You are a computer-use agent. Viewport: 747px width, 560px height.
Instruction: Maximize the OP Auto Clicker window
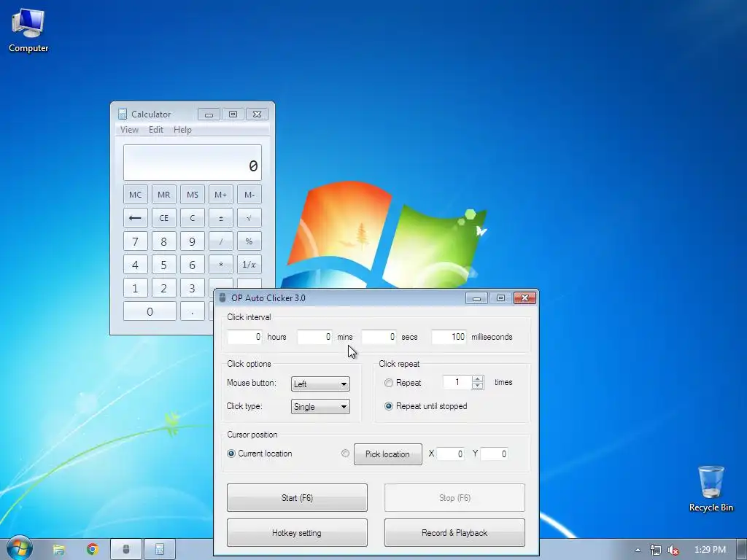[500, 298]
